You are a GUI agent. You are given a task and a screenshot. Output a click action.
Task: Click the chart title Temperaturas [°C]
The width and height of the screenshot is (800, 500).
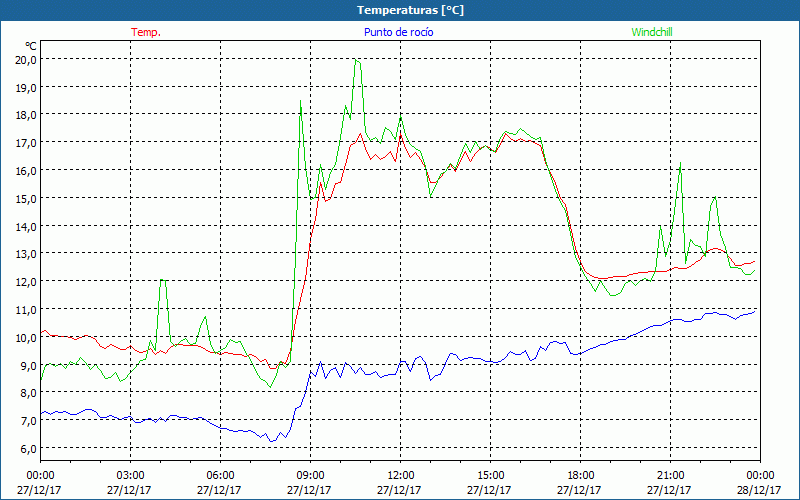click(410, 10)
